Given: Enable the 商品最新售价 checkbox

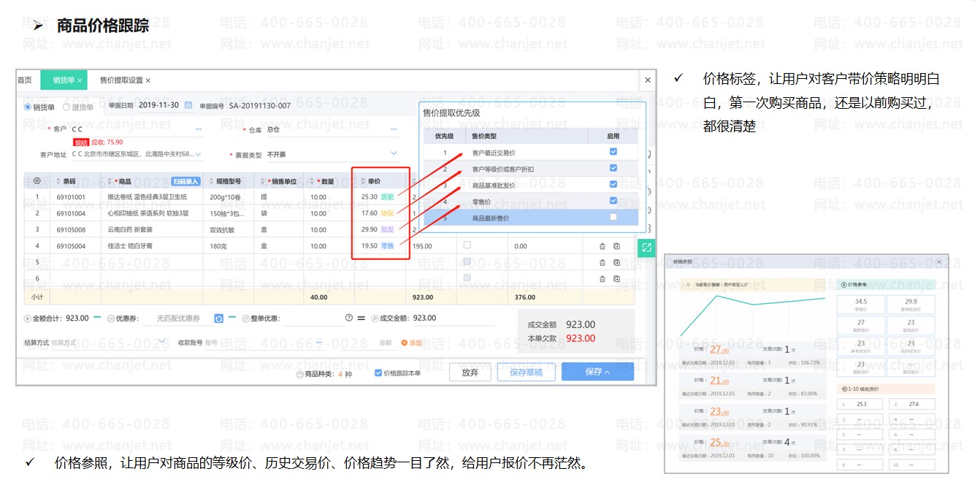Looking at the screenshot, I should (x=613, y=217).
